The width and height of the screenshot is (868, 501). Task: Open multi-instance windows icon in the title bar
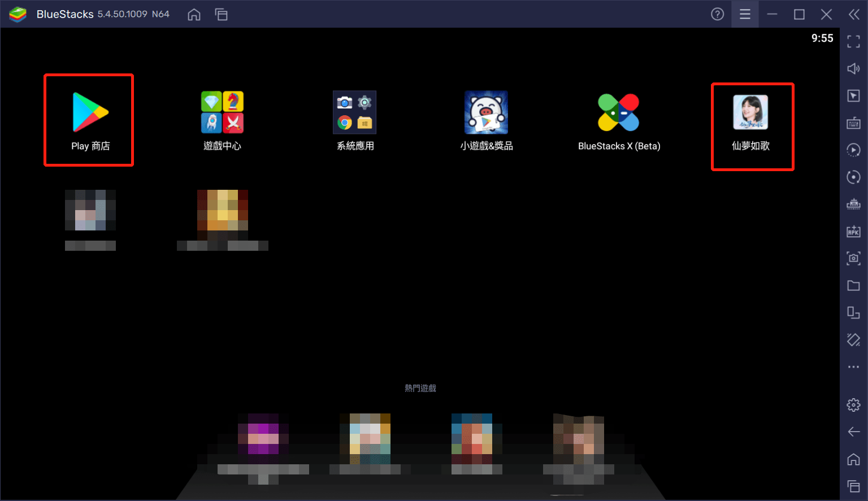pos(221,14)
